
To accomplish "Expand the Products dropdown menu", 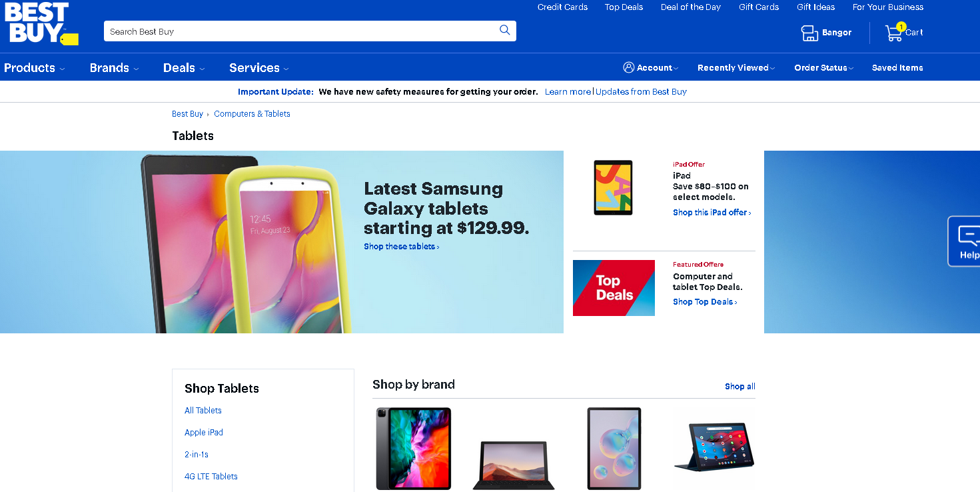I will [34, 68].
